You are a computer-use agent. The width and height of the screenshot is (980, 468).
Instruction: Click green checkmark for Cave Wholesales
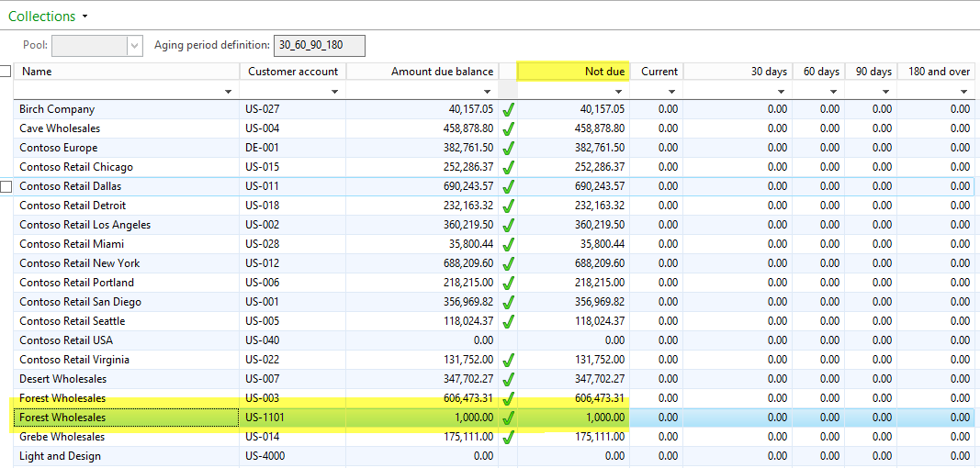click(x=508, y=128)
